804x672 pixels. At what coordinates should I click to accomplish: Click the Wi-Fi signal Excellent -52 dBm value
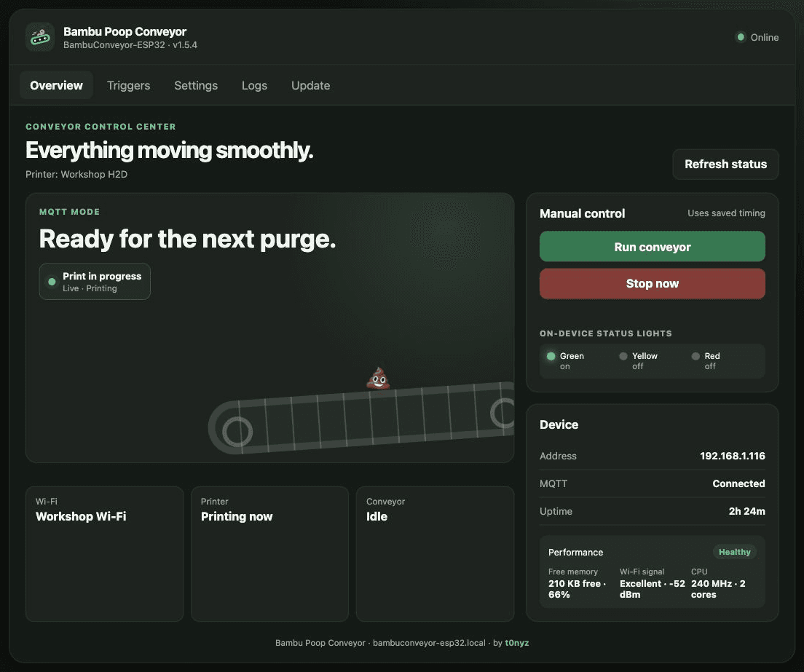653,589
